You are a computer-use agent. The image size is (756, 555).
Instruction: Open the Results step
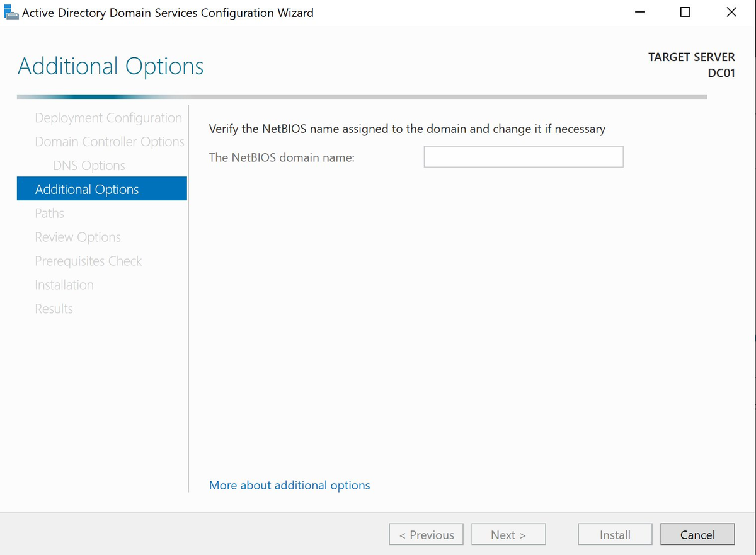(x=54, y=309)
